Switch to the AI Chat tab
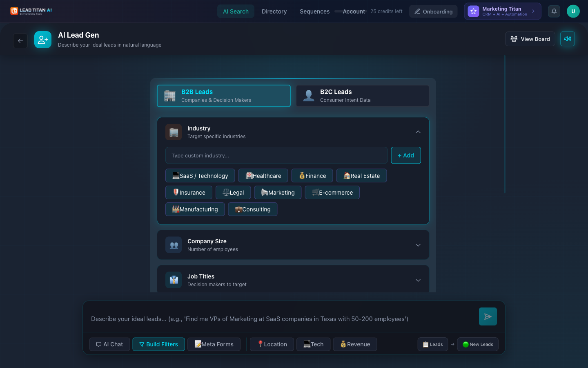The width and height of the screenshot is (588, 368). click(109, 344)
